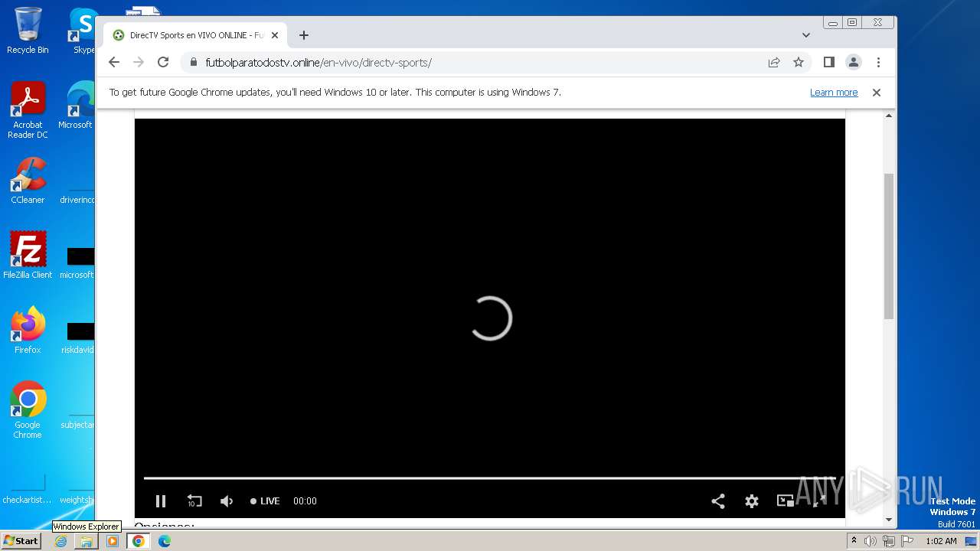Image resolution: width=980 pixels, height=551 pixels.
Task: Select CCleaner desktop icon
Action: click(28, 181)
